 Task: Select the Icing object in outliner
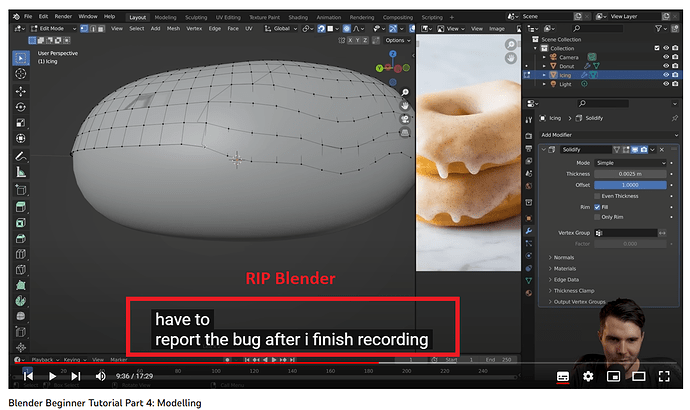point(565,75)
